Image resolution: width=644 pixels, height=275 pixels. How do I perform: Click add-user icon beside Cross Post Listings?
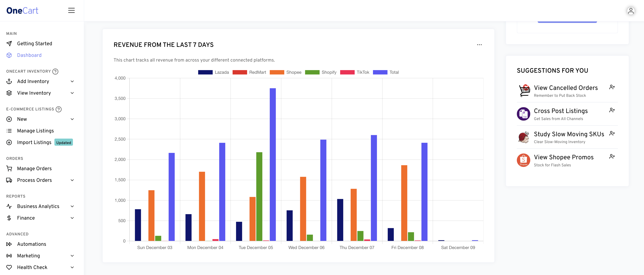coord(612,110)
